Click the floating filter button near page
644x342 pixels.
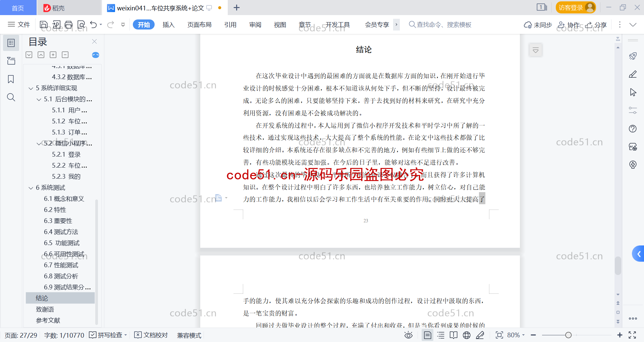click(536, 50)
